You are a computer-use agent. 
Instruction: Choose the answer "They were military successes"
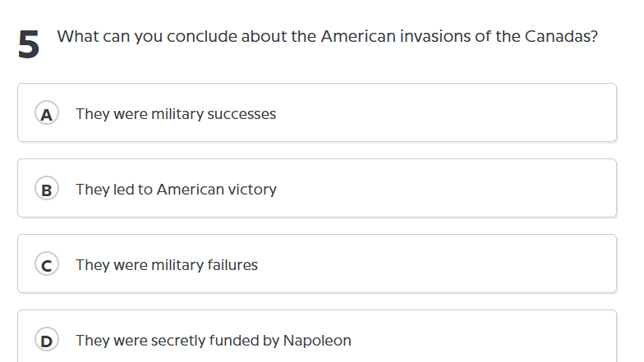click(176, 114)
